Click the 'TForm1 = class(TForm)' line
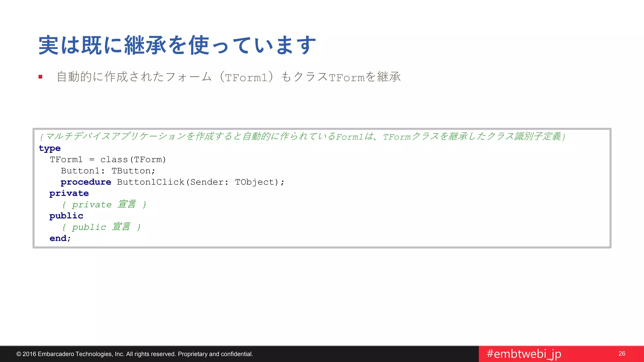 tap(108, 160)
